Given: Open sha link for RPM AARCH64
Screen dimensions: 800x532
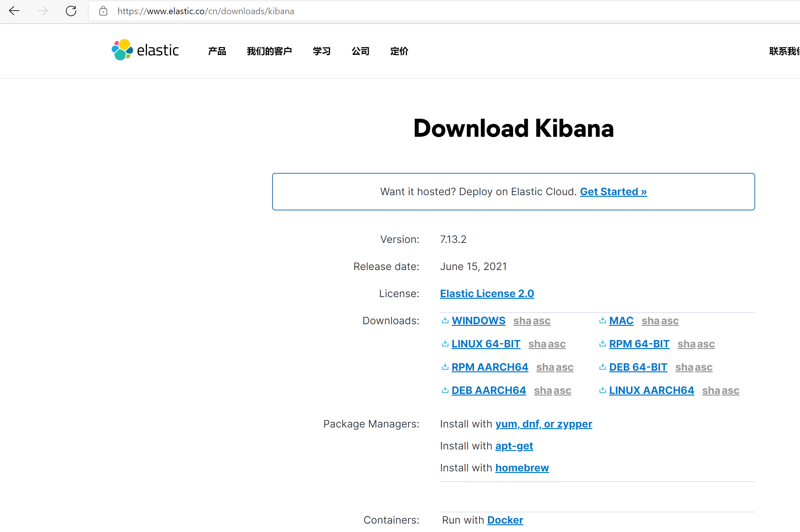Looking at the screenshot, I should (x=545, y=367).
